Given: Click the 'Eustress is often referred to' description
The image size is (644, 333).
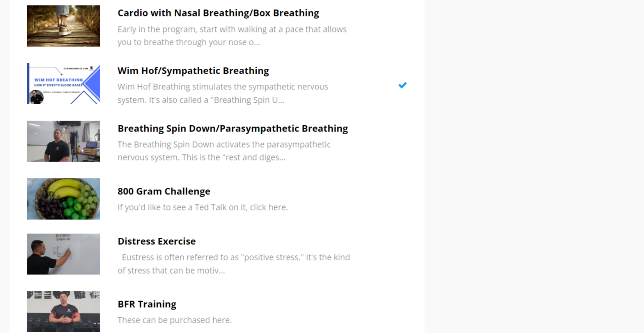Looking at the screenshot, I should pyautogui.click(x=234, y=264).
